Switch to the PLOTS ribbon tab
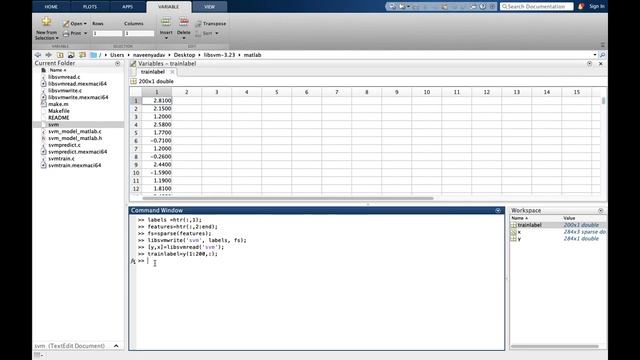The image size is (640, 360). click(90, 7)
